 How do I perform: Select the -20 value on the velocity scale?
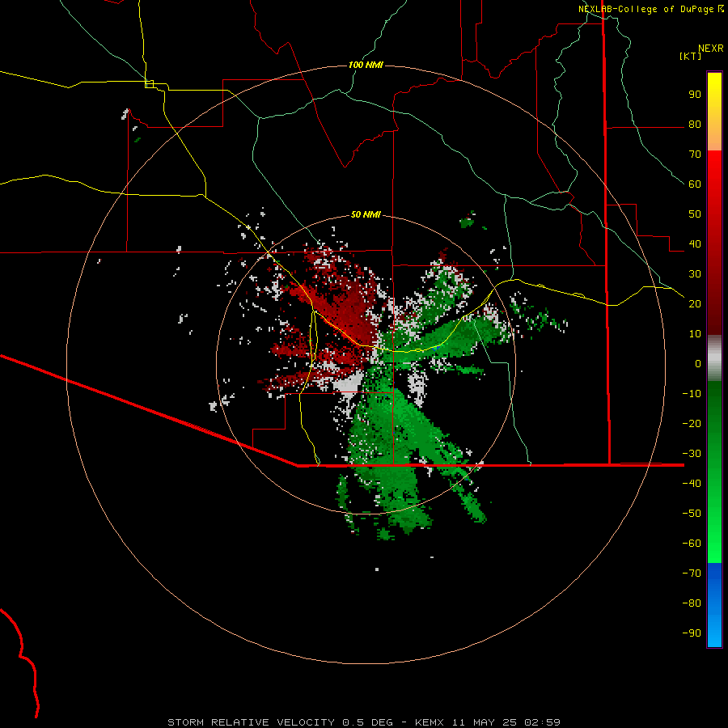[x=692, y=424]
